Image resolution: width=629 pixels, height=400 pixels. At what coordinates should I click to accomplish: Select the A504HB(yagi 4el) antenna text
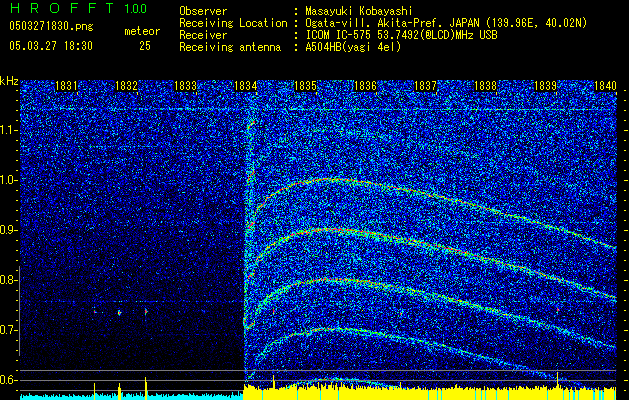point(353,47)
